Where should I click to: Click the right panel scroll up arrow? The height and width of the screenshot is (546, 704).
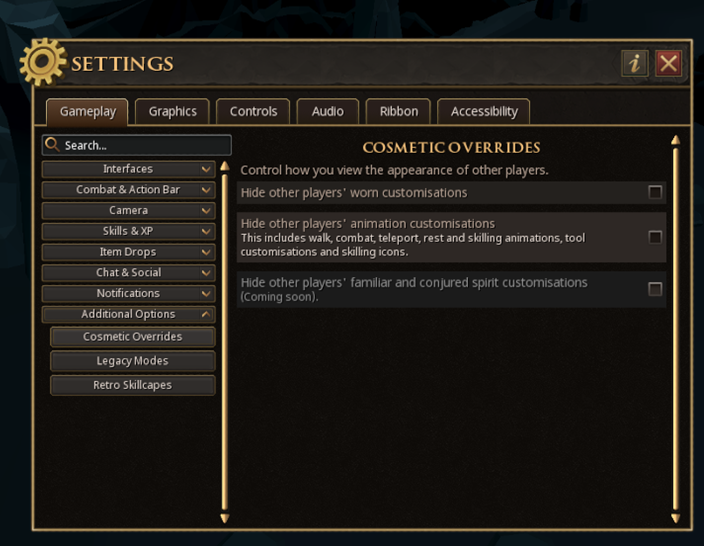675,141
